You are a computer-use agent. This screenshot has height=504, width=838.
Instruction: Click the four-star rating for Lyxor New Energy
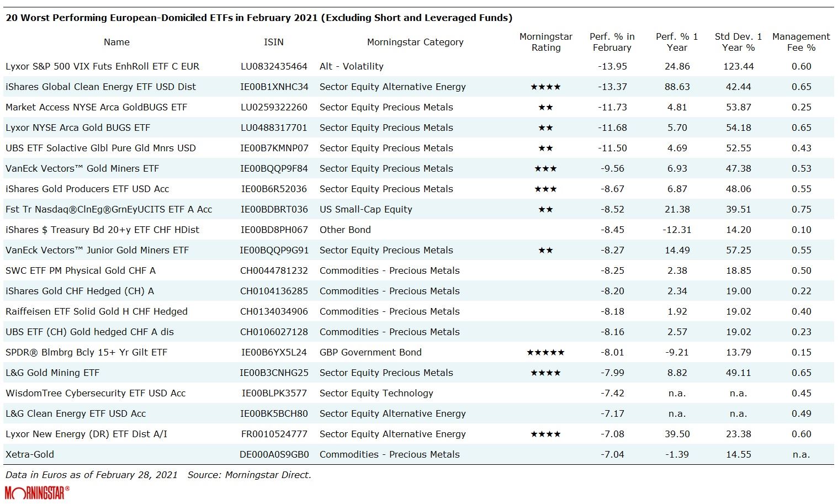click(x=545, y=434)
